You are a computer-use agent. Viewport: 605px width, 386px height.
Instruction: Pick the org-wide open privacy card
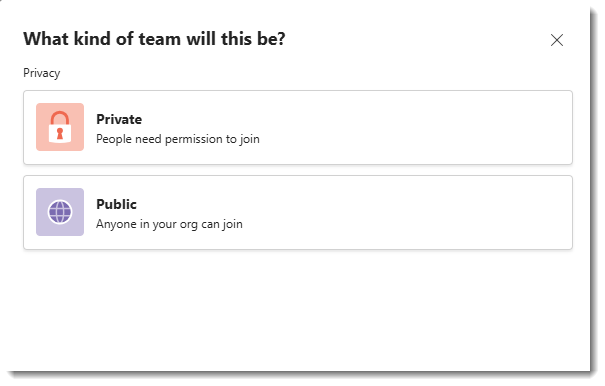tap(298, 212)
